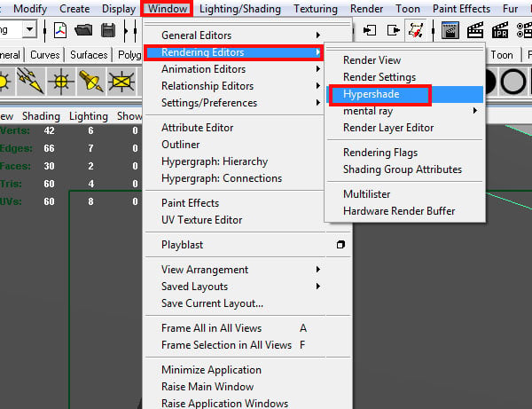This screenshot has height=409, width=532.
Task: Click the new scene icon
Action: tap(60, 30)
